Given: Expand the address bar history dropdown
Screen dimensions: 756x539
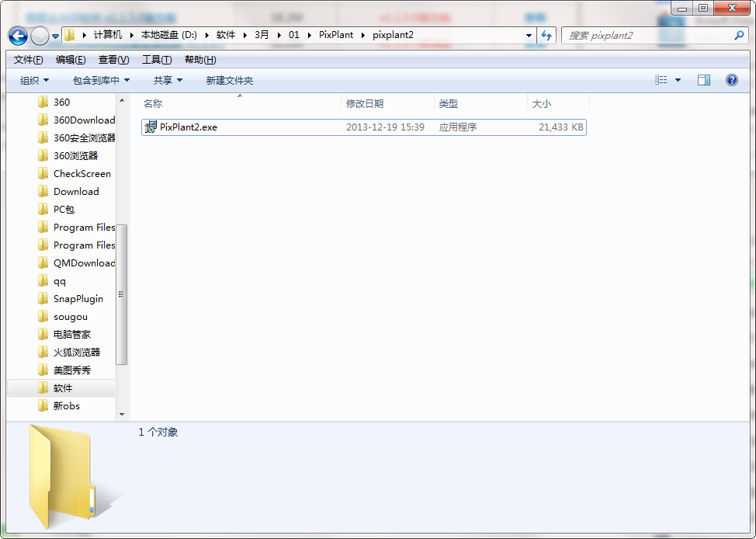Looking at the screenshot, I should pyautogui.click(x=529, y=35).
